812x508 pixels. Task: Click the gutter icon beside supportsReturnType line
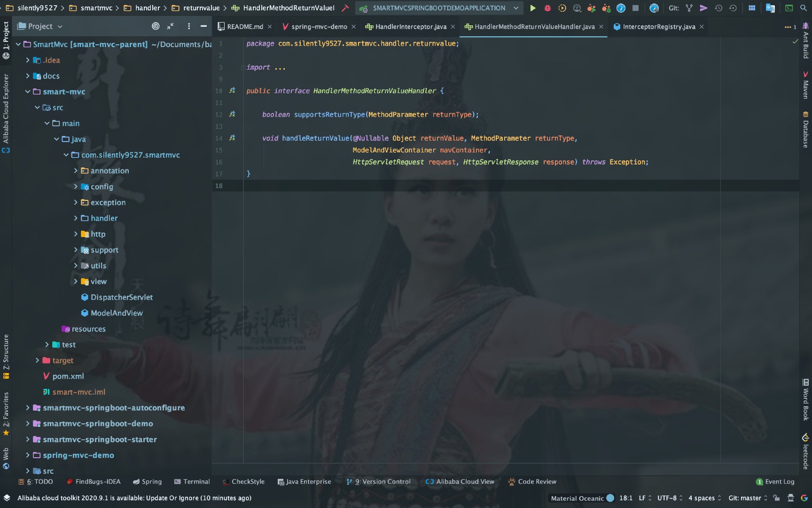click(x=232, y=114)
